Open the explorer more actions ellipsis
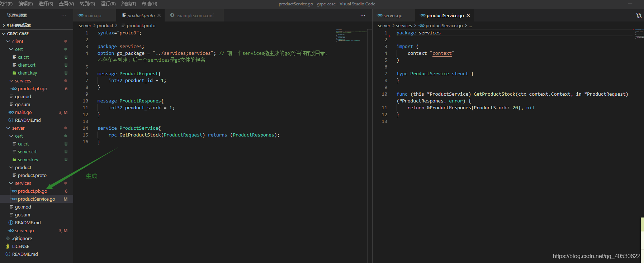 64,15
